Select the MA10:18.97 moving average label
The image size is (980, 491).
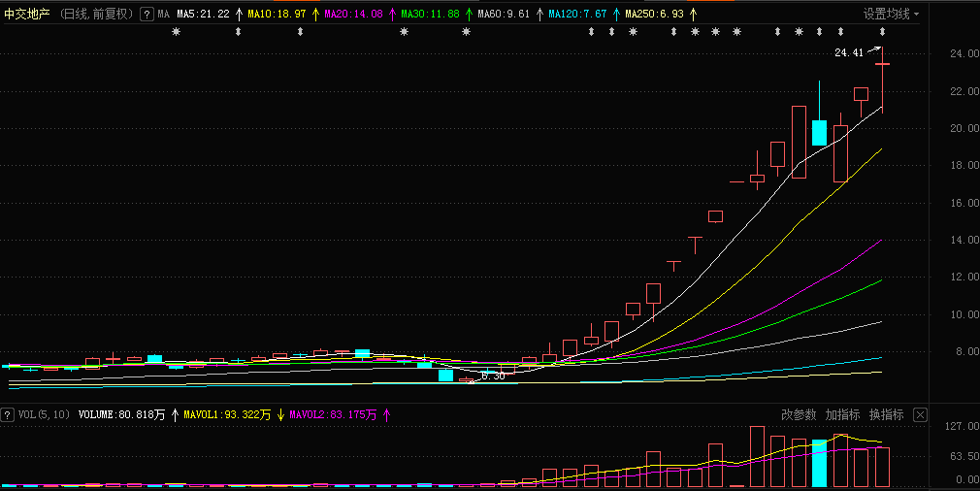click(277, 14)
